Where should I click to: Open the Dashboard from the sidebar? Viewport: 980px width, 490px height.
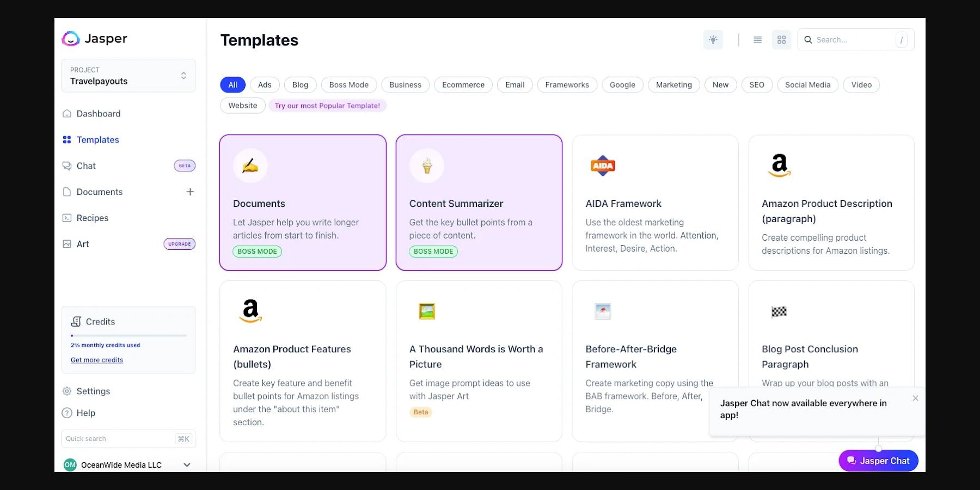click(x=98, y=113)
